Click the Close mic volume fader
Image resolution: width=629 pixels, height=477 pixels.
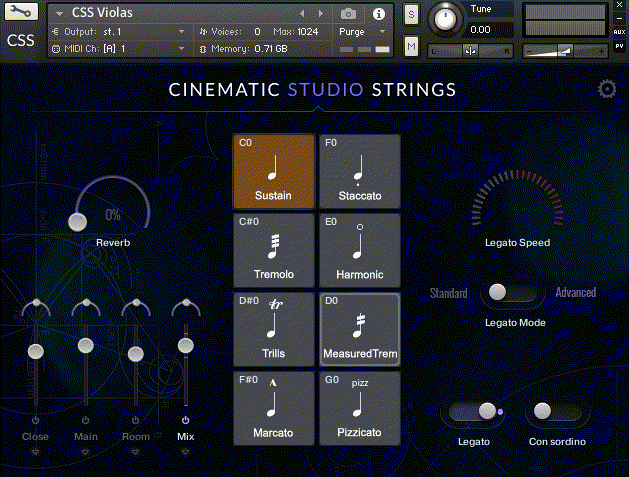[x=36, y=351]
